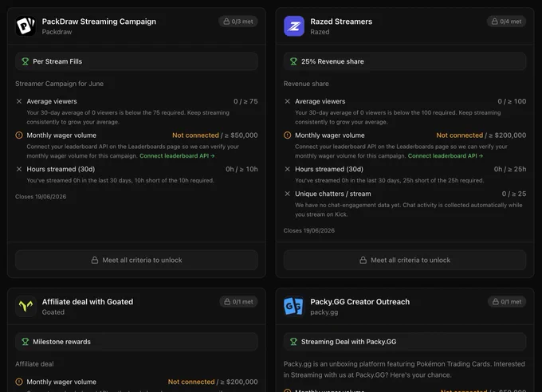This screenshot has width=542, height=392.
Task: Click X icon next to PackDraw Hours streamed
Action: [19, 169]
